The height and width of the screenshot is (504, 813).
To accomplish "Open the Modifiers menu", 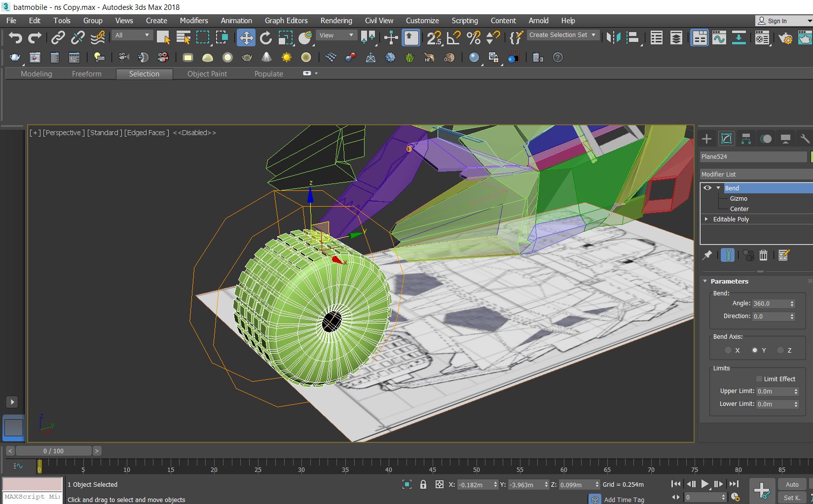I will tap(194, 21).
